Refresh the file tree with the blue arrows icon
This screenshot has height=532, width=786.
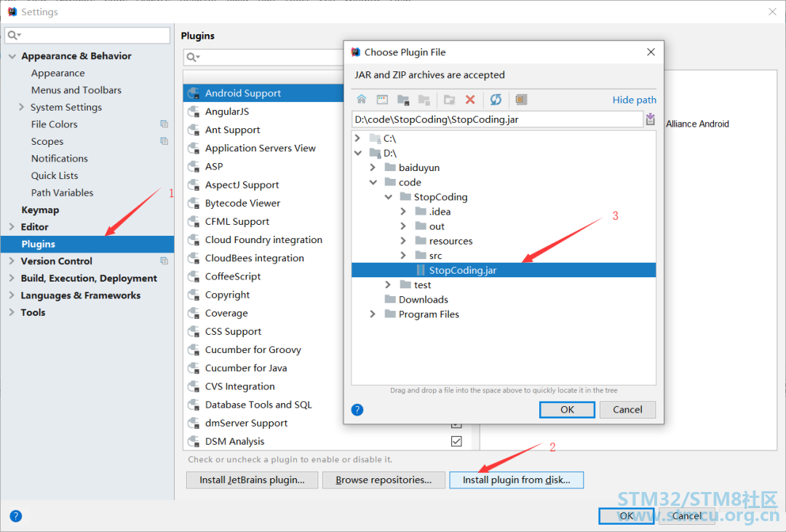tap(496, 100)
